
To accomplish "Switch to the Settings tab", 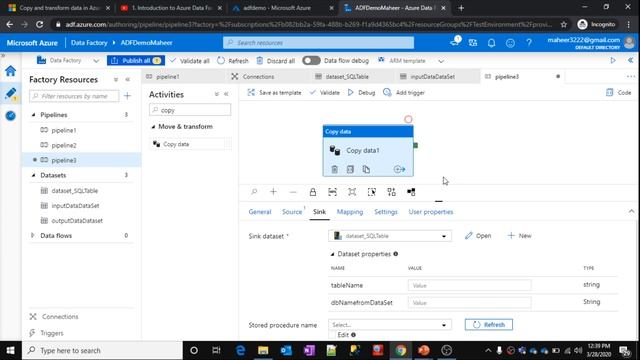I will (386, 212).
